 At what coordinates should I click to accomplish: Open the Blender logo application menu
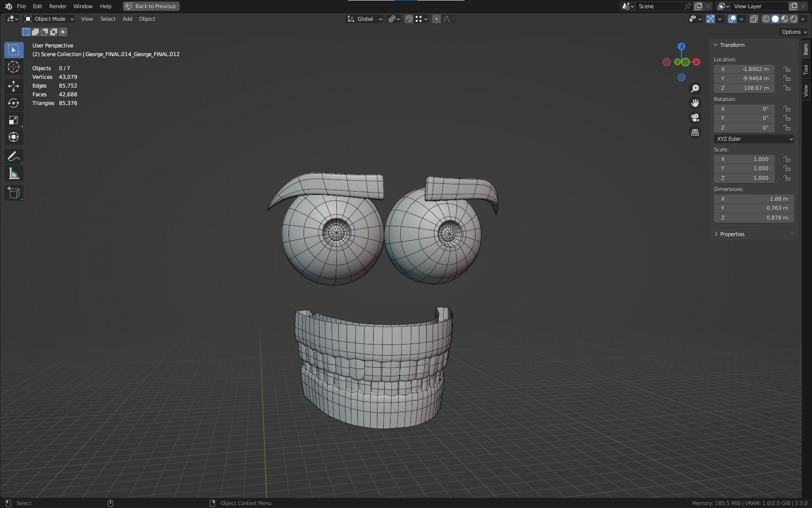click(8, 6)
